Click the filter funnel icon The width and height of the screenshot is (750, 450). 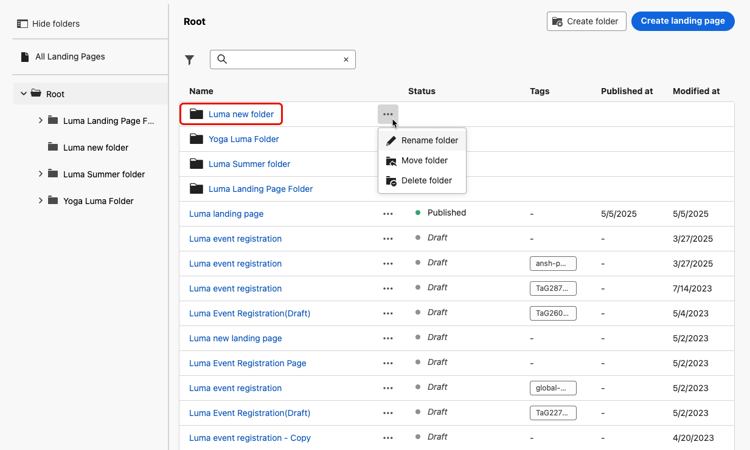pos(189,60)
